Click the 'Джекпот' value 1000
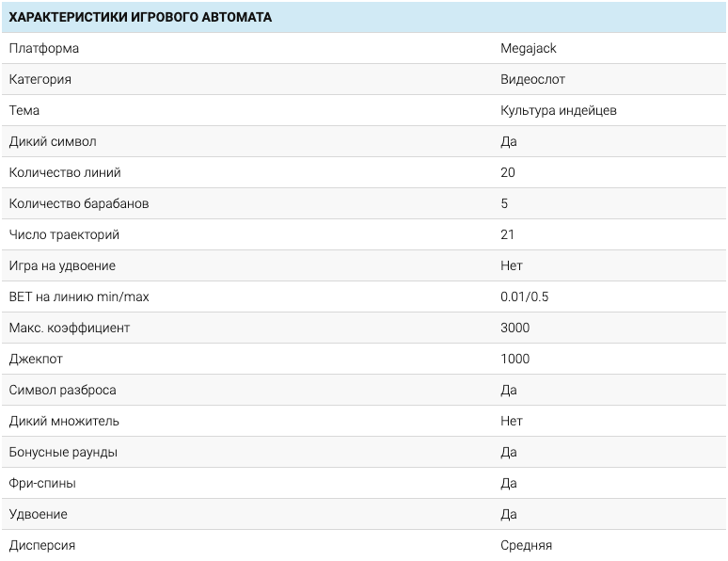Viewport: 728px width, 561px height. coord(515,359)
